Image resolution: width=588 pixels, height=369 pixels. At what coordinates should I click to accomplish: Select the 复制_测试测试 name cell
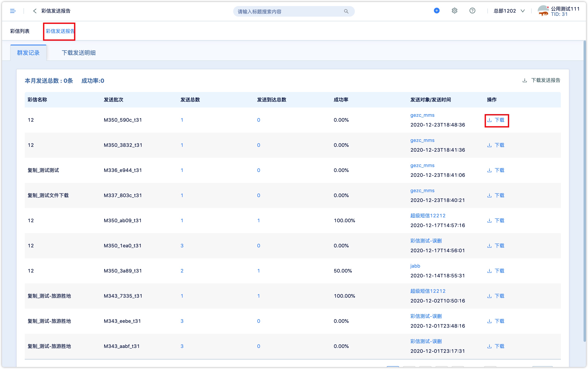[x=43, y=170]
